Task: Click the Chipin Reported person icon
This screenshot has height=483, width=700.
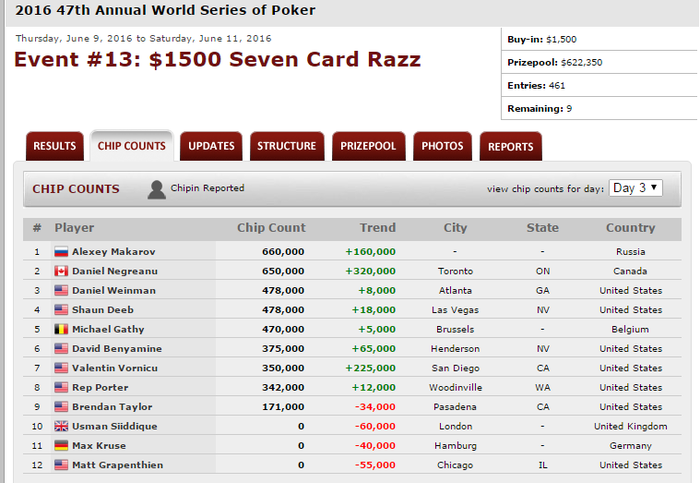Action: (x=157, y=190)
